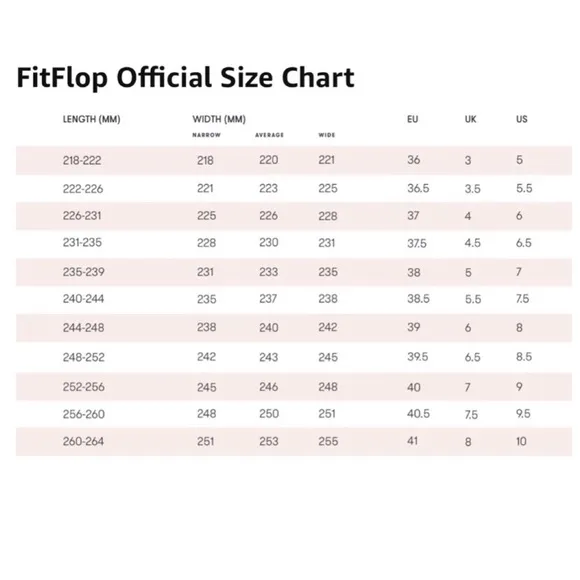Viewport: 580px width, 580px height.
Task: Select the EU 38.5 cell
Action: pyautogui.click(x=418, y=299)
